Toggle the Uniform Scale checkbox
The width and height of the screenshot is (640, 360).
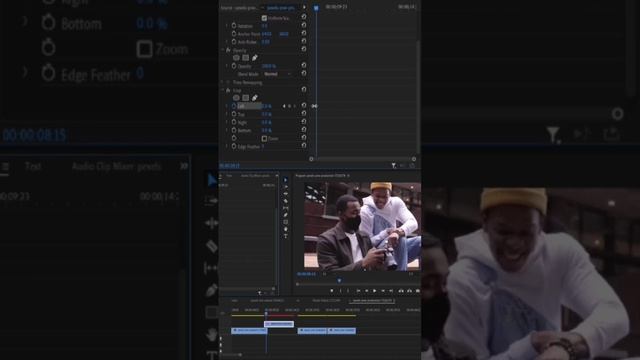coord(264,18)
